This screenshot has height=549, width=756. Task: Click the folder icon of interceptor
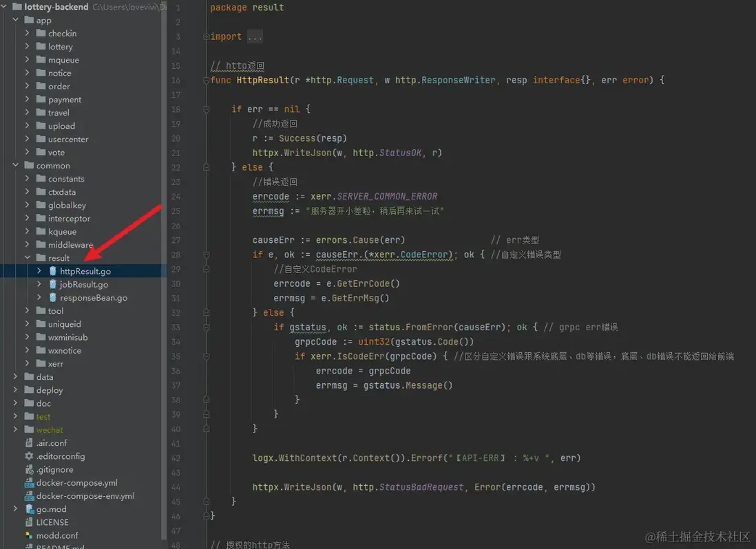41,218
